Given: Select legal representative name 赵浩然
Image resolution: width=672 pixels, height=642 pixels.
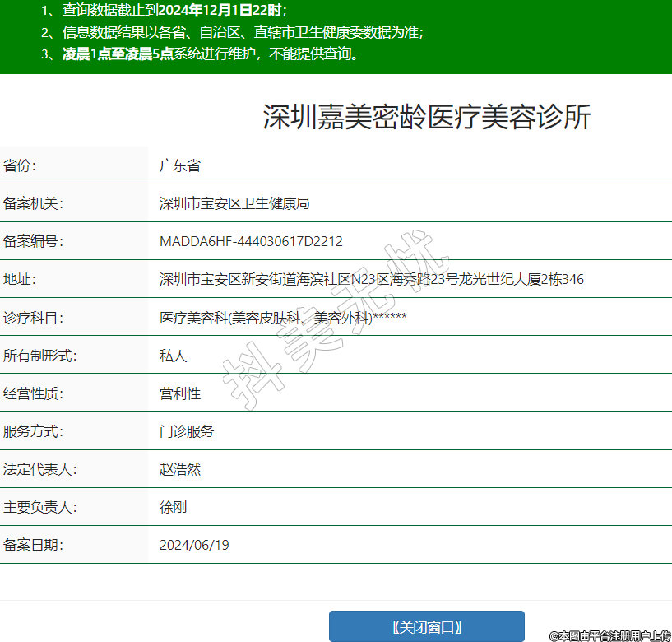Looking at the screenshot, I should click(180, 469).
